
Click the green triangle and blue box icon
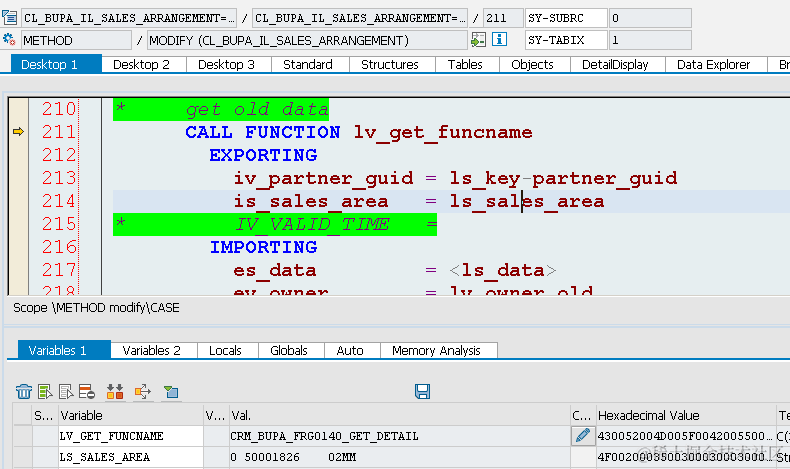[171, 391]
